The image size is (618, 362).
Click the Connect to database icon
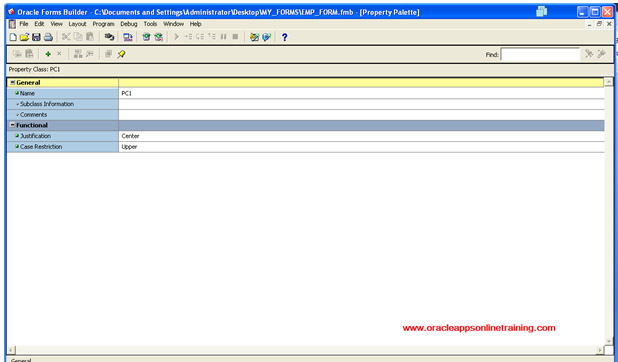109,37
